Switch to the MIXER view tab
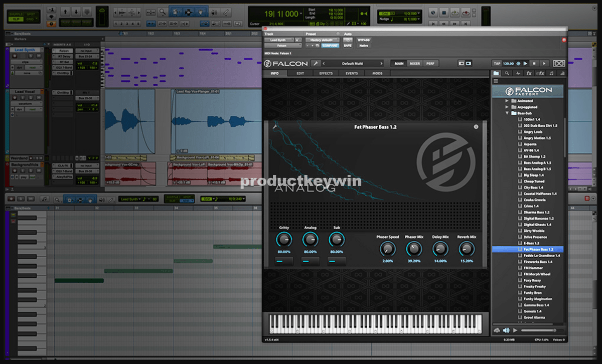The width and height of the screenshot is (602, 364). (x=414, y=64)
